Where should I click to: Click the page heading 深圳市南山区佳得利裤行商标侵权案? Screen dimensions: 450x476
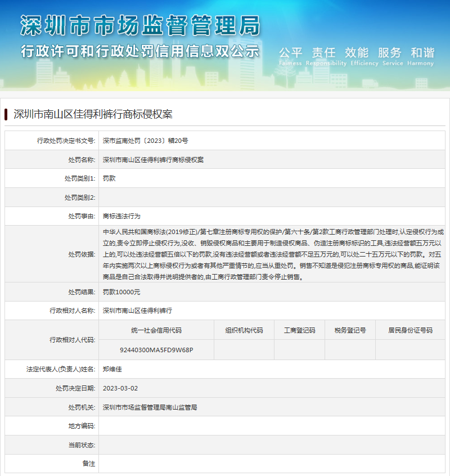pos(93,114)
